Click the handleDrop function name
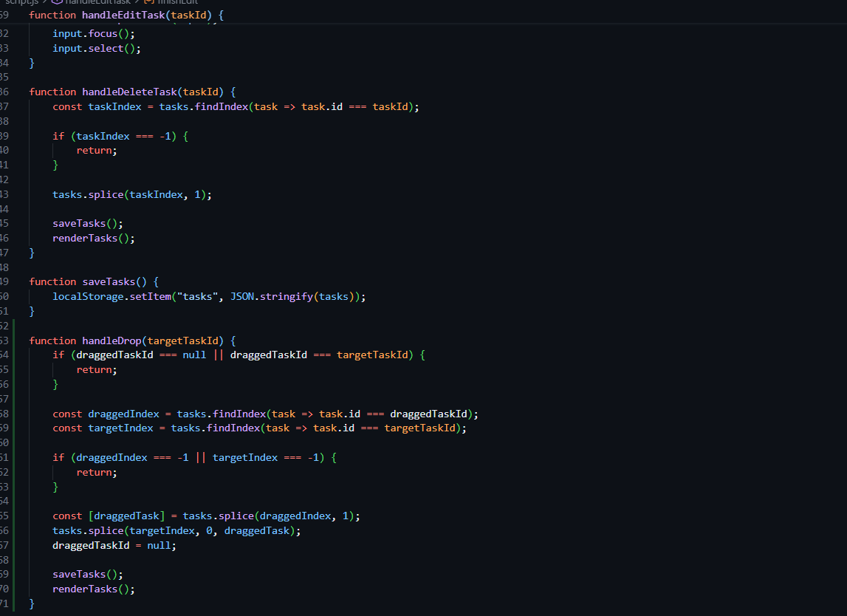Image resolution: width=847 pixels, height=616 pixels. coord(112,341)
